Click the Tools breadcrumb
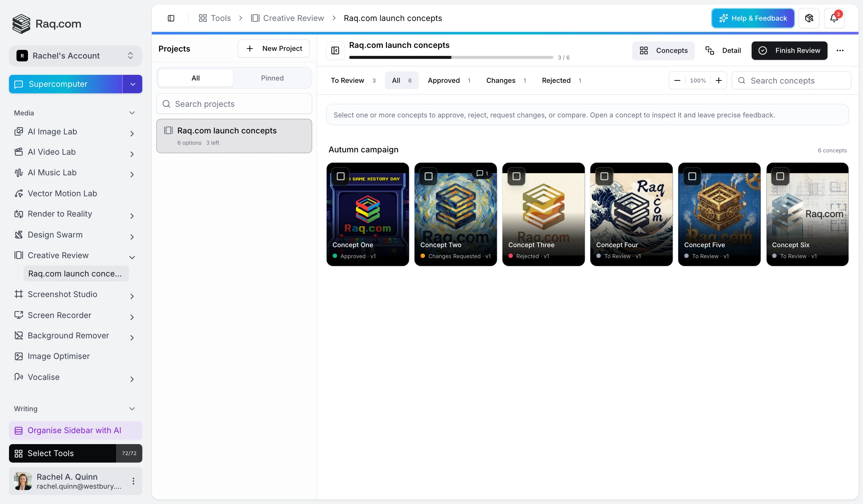The image size is (863, 504). (x=215, y=18)
